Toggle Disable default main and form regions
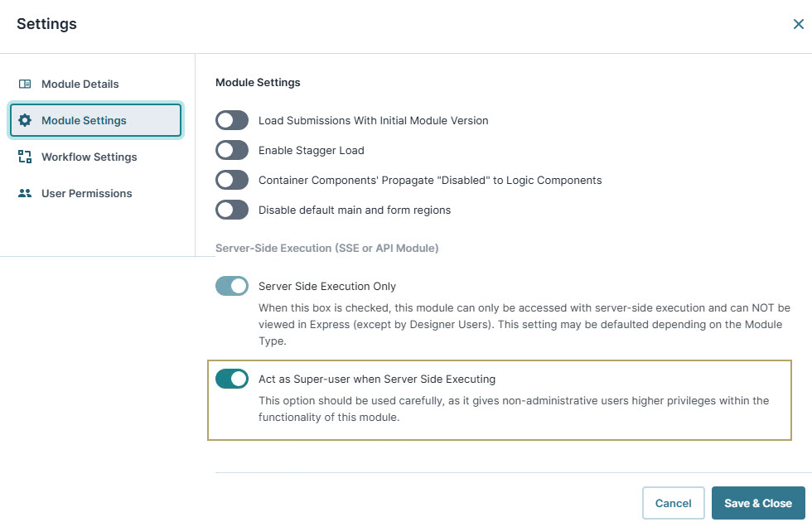 point(231,210)
